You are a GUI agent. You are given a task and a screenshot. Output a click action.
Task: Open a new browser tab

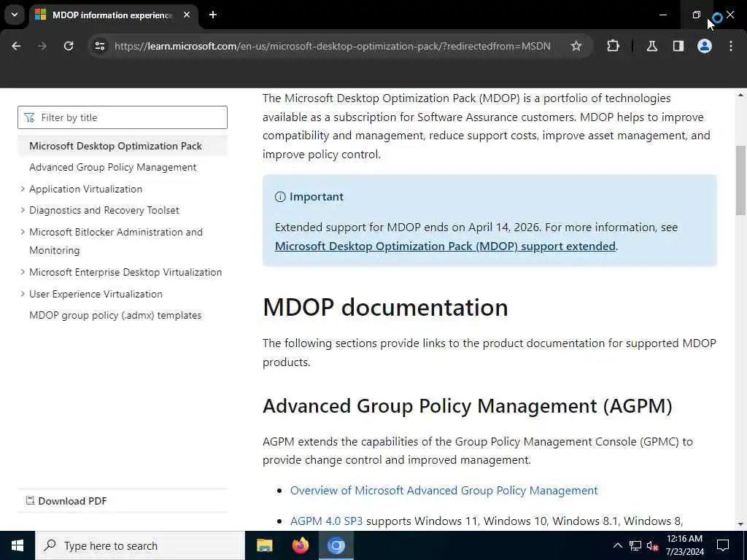(x=213, y=15)
